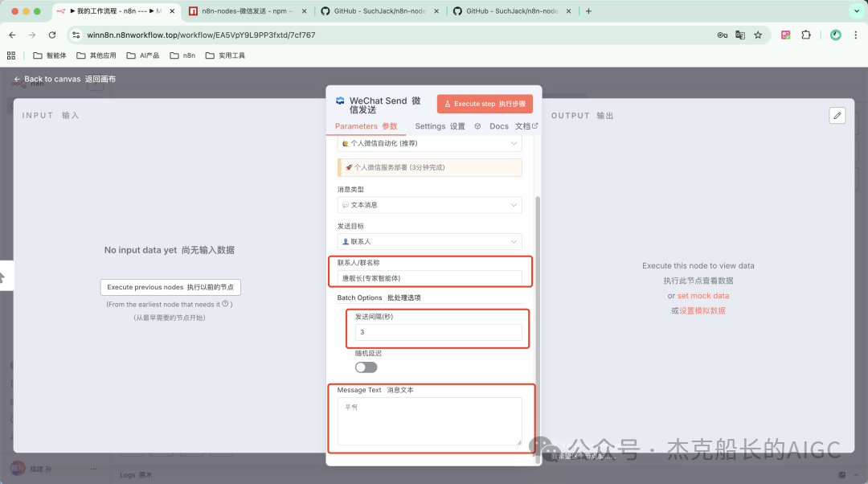Toggle the 随机延迟 switch
Screen dimensions: 868x484
click(366, 367)
